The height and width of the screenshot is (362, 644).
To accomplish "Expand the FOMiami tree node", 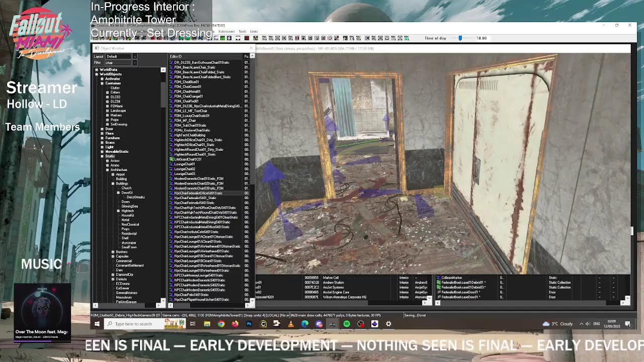I will pos(107,106).
